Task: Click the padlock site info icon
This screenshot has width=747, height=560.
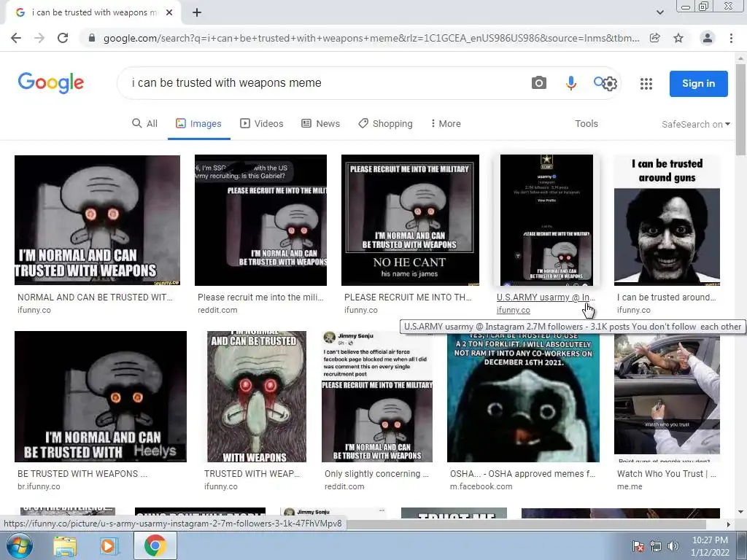Action: point(92,38)
